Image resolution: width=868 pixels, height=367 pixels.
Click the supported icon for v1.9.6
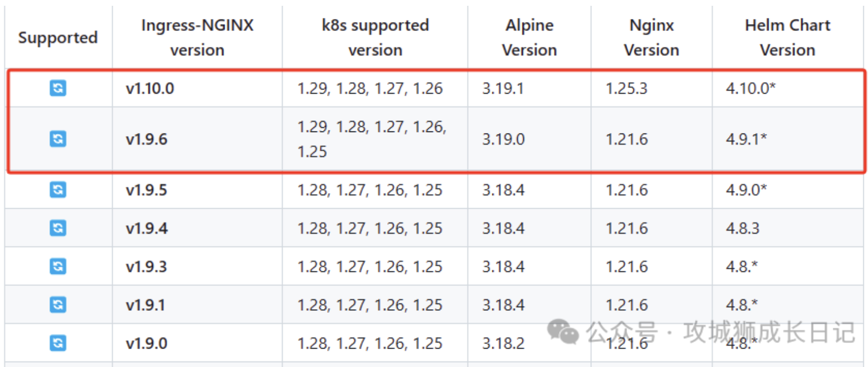[58, 139]
